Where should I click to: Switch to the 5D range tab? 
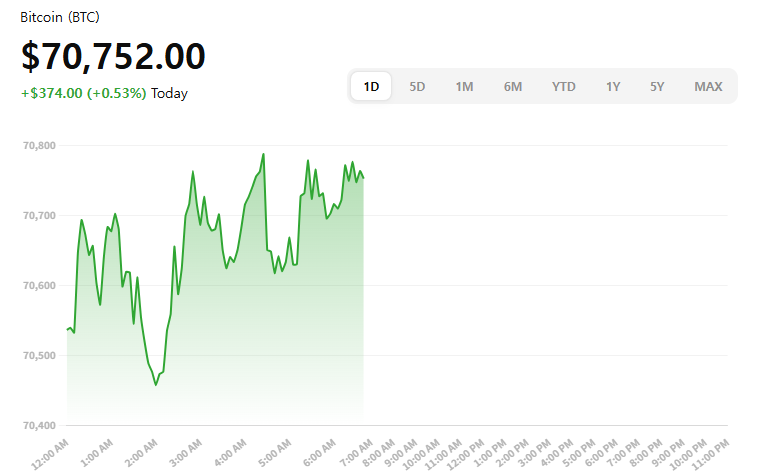pyautogui.click(x=417, y=86)
